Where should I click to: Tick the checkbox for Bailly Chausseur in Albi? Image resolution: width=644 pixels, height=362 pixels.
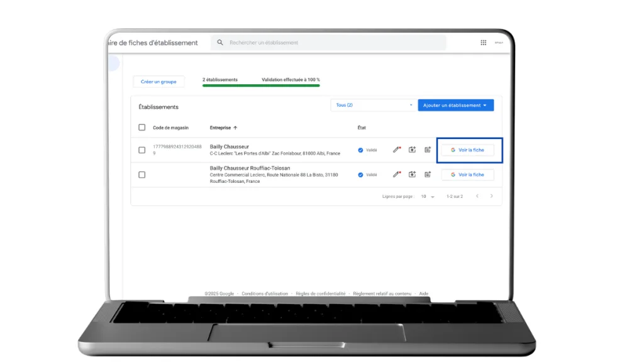pyautogui.click(x=142, y=150)
